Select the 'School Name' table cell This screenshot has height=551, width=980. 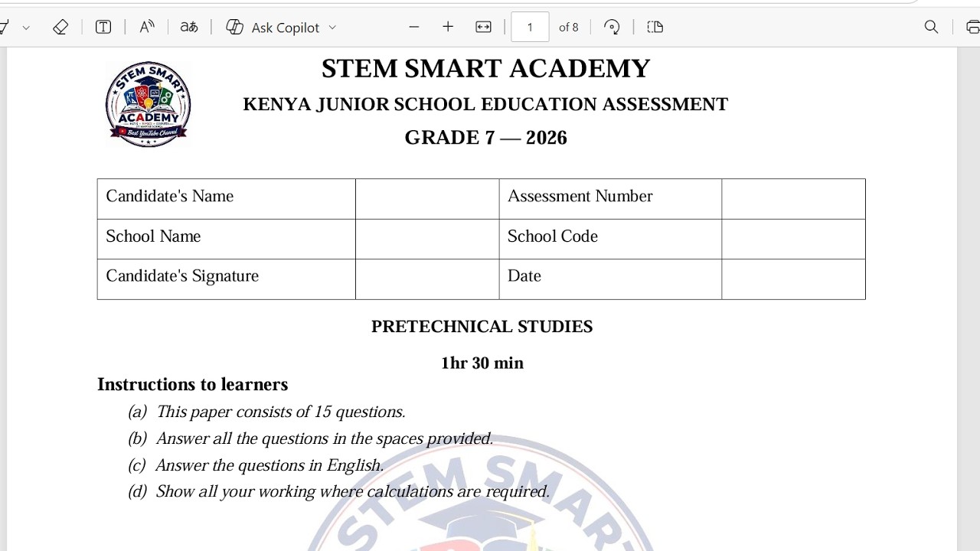pyautogui.click(x=227, y=239)
